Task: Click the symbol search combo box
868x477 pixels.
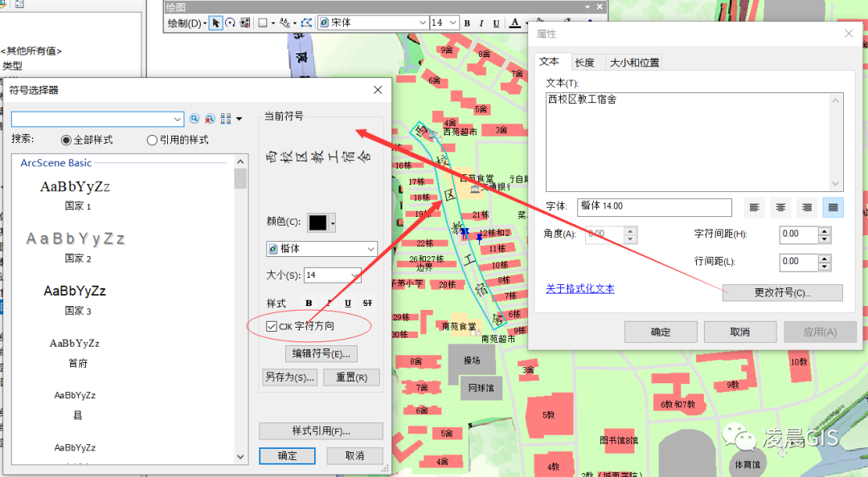Action: [97, 119]
